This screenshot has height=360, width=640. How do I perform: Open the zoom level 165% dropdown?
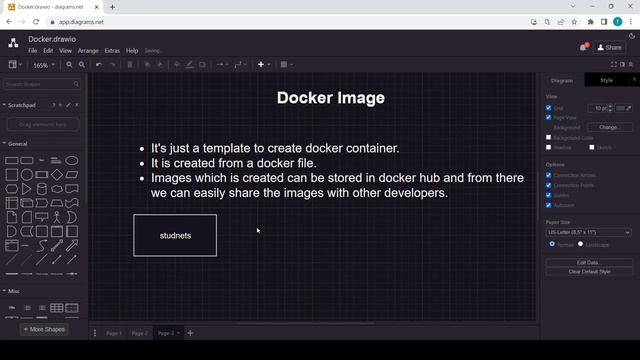[x=44, y=65]
